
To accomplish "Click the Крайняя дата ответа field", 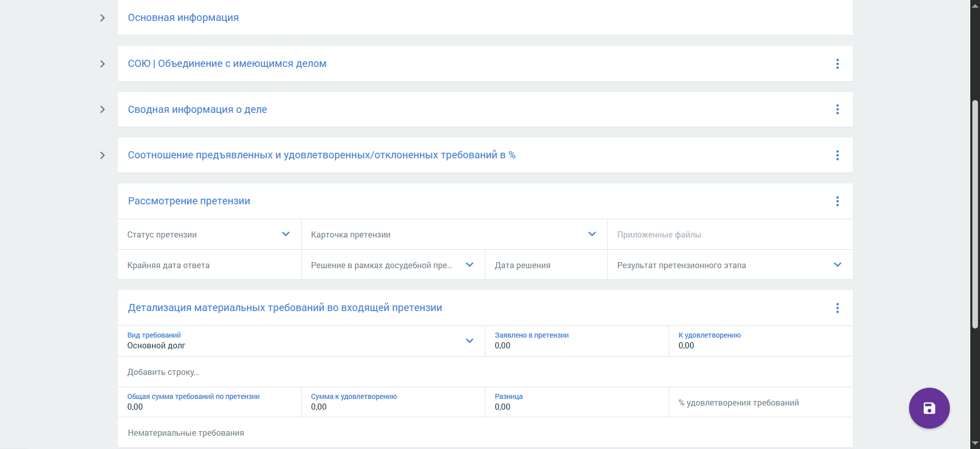I will (209, 265).
